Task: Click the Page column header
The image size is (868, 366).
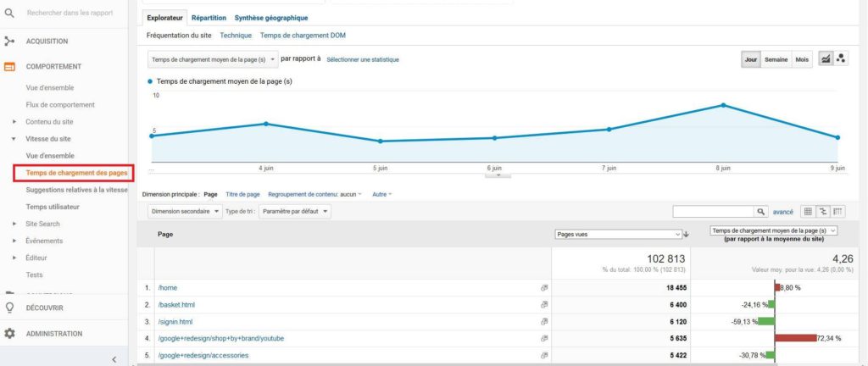Action: point(165,235)
